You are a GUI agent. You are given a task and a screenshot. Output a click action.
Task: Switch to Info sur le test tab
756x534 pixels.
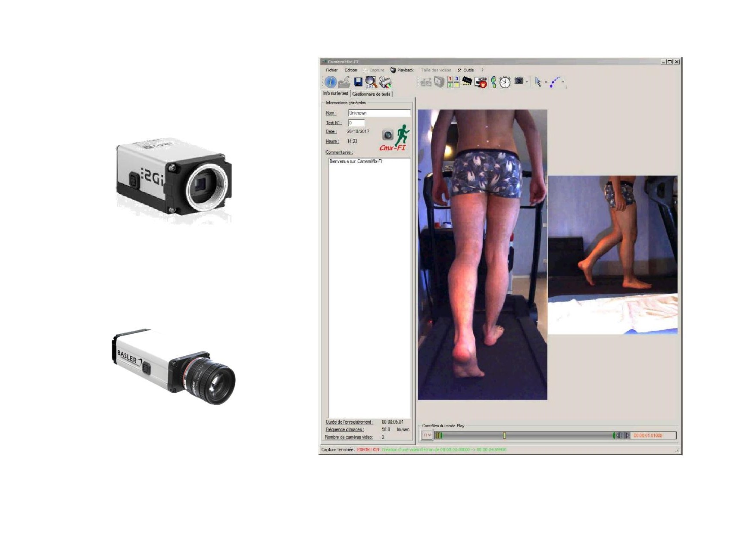pos(335,93)
